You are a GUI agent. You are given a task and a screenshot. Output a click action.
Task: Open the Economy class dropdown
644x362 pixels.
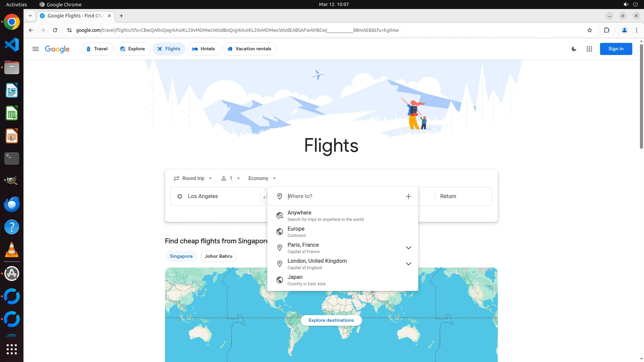point(262,178)
